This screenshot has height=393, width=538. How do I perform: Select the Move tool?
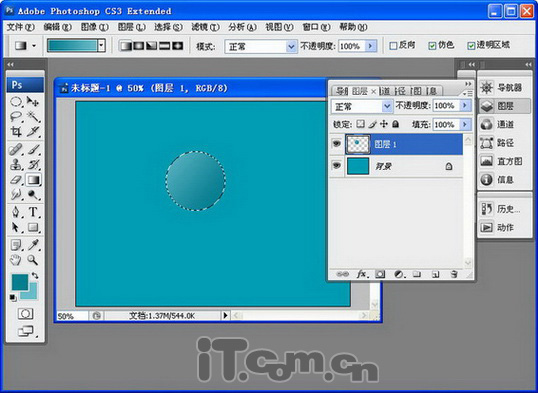pos(33,102)
